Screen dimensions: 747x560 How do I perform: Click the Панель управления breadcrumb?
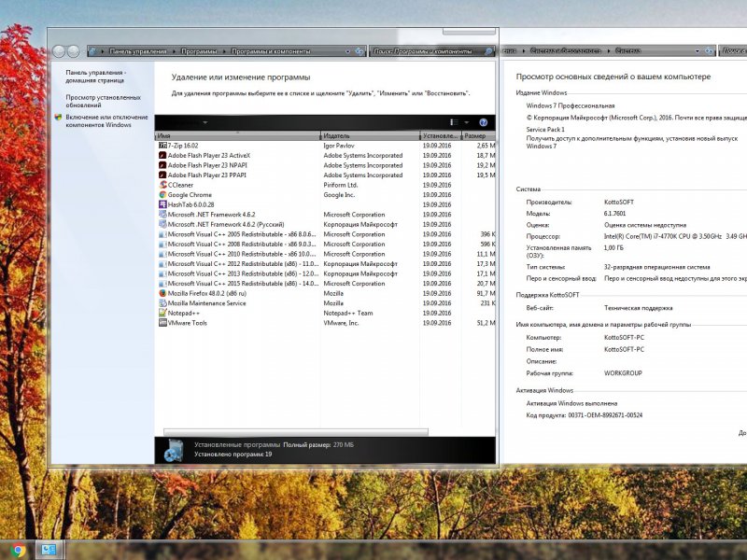[x=138, y=51]
